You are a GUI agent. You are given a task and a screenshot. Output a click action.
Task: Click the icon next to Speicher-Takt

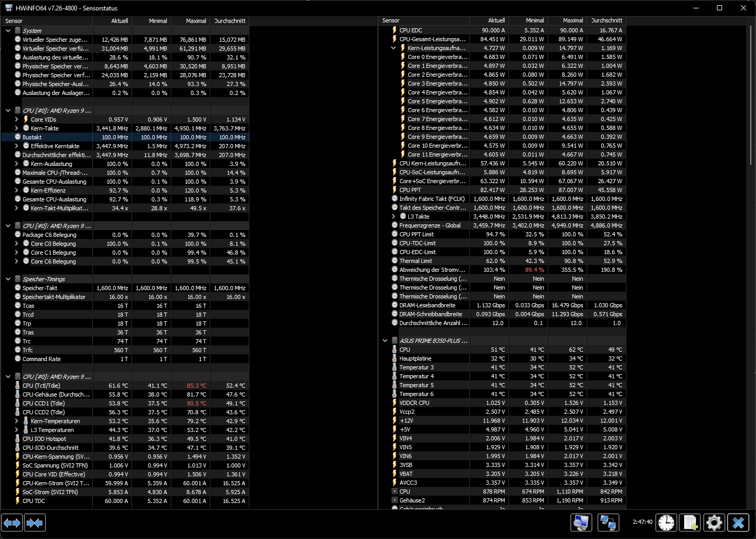(x=18, y=288)
